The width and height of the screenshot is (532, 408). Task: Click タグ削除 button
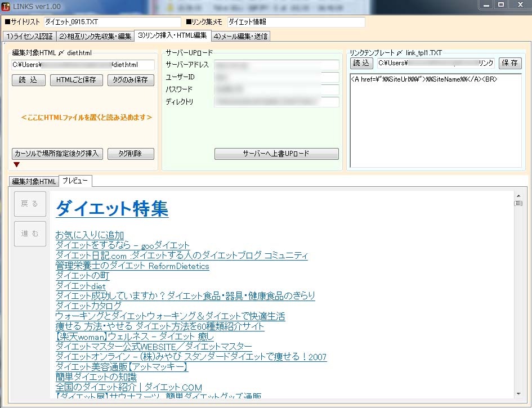pyautogui.click(x=131, y=154)
